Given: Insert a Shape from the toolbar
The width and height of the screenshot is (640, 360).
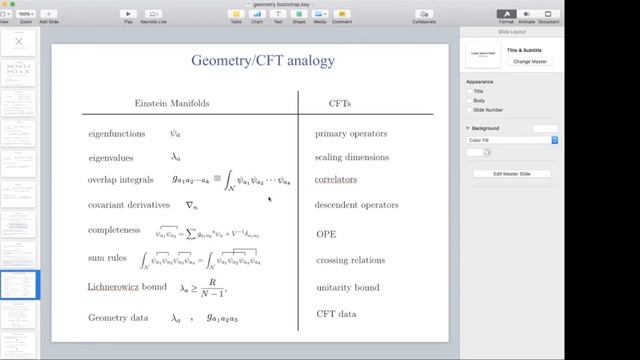Looking at the screenshot, I should [x=299, y=14].
